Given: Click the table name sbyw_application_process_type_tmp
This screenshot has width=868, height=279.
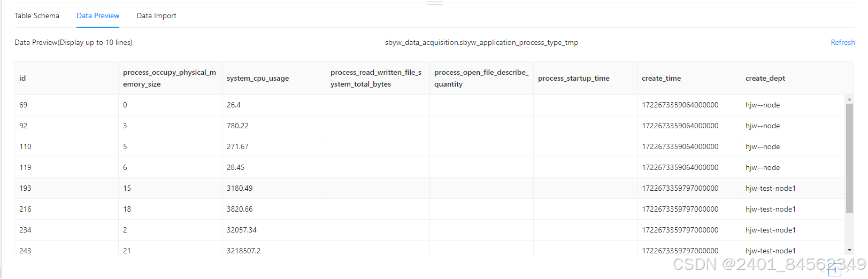Looking at the screenshot, I should (481, 43).
